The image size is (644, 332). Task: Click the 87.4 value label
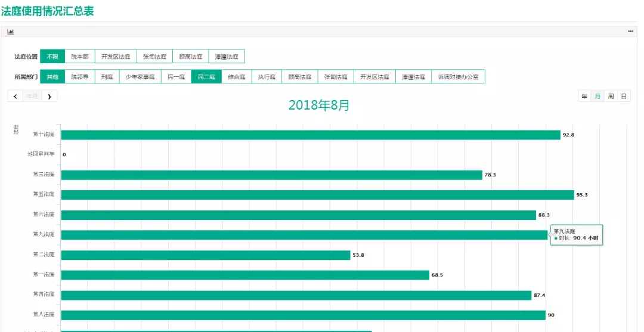[539, 295]
